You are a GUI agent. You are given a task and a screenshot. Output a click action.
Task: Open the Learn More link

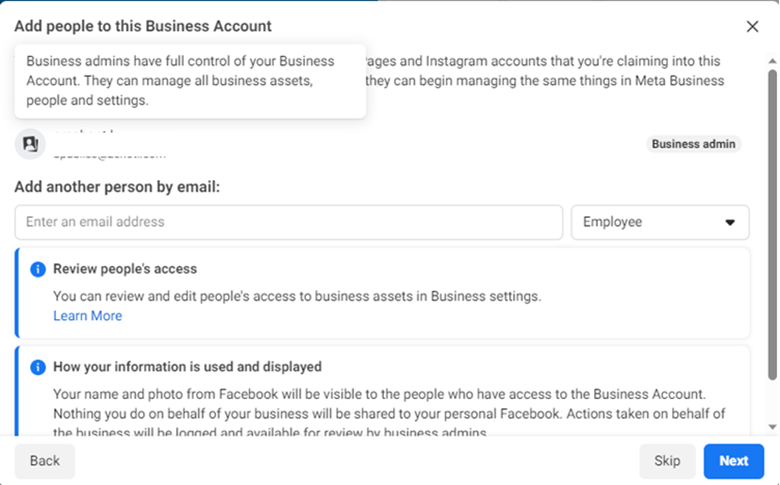tap(88, 316)
